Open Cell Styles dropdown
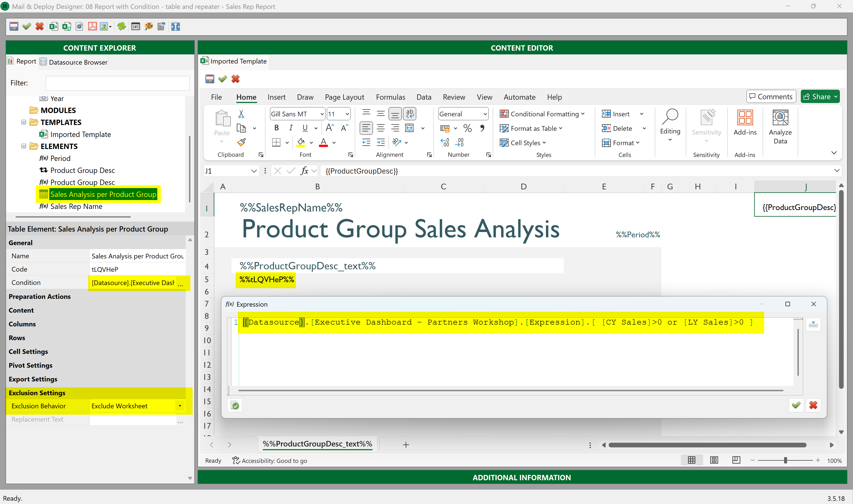Image resolution: width=853 pixels, height=504 pixels. 523,143
